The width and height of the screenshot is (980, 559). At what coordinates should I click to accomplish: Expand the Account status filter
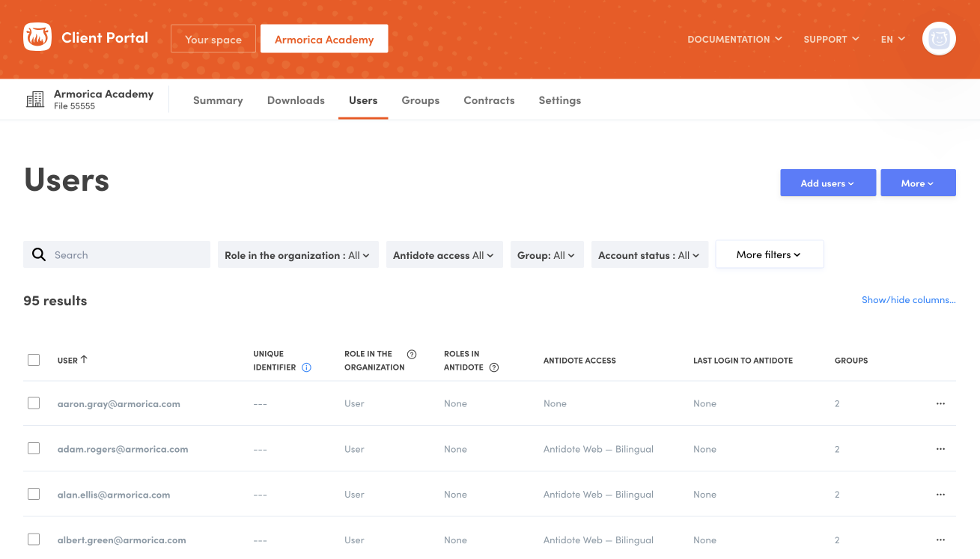(649, 255)
